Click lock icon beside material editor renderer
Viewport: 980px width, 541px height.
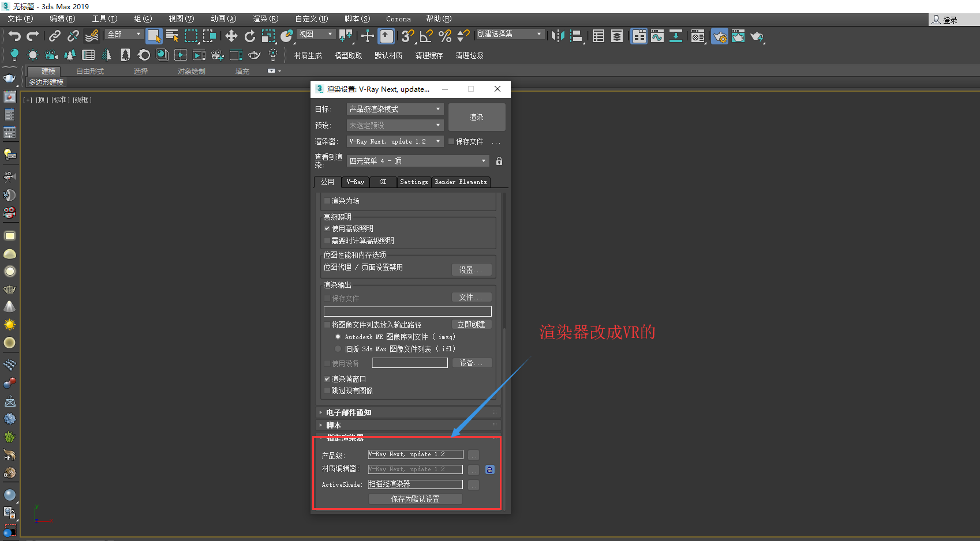tap(489, 469)
